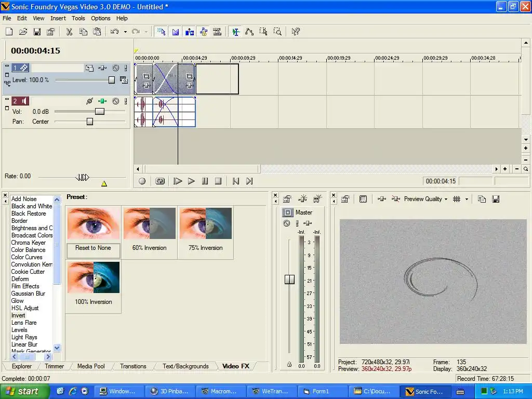532x399 pixels.
Task: Toggle Enable Snapping in the toolbar
Action: click(161, 32)
